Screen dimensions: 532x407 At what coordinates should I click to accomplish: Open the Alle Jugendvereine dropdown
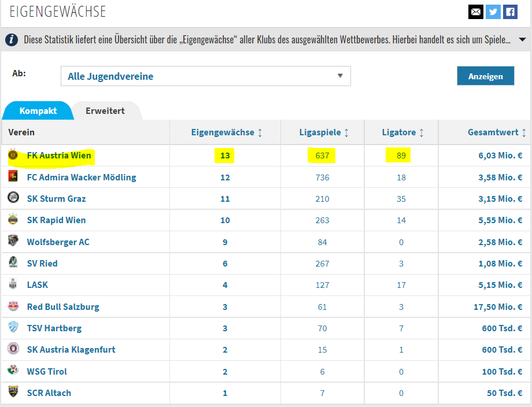[206, 76]
